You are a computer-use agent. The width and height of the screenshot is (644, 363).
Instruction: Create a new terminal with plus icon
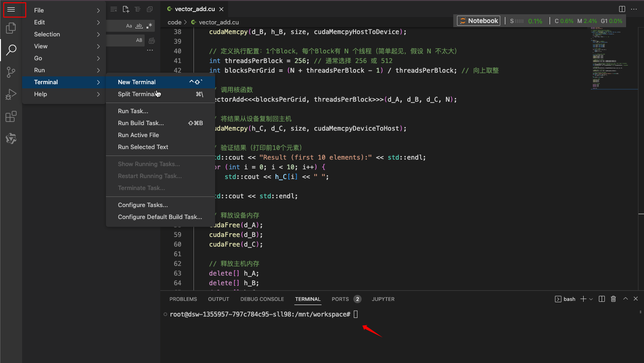click(583, 299)
